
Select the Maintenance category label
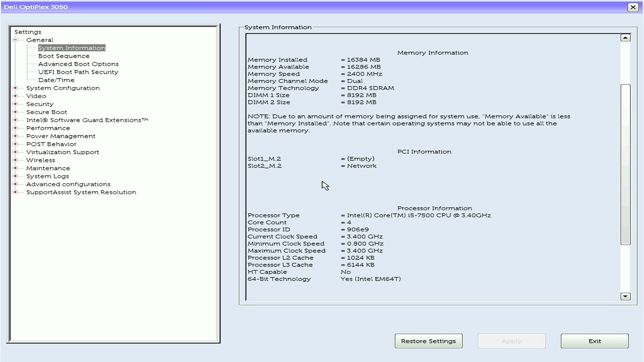(48, 168)
